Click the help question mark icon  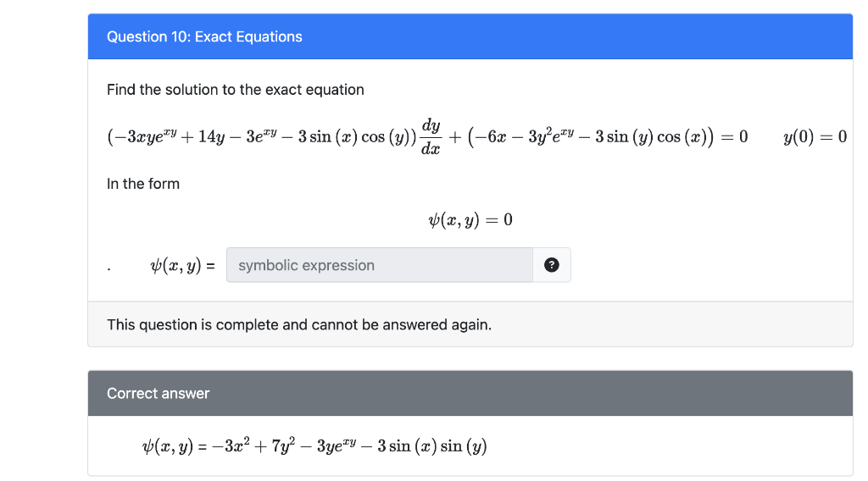(551, 265)
